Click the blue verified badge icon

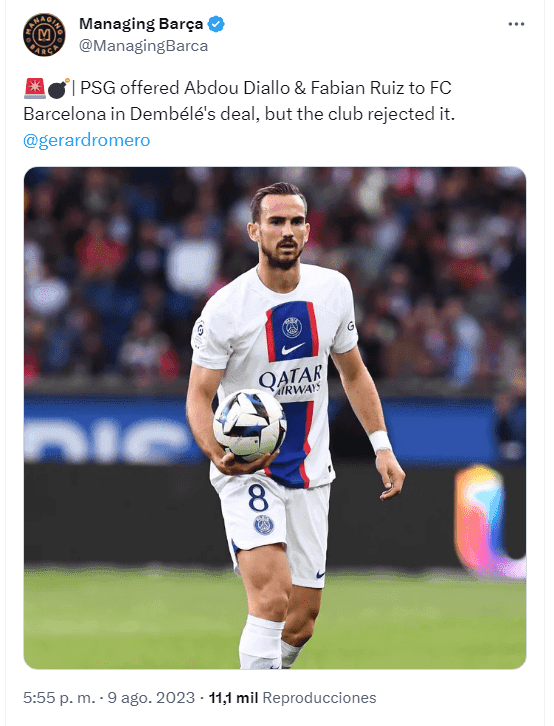click(x=216, y=24)
